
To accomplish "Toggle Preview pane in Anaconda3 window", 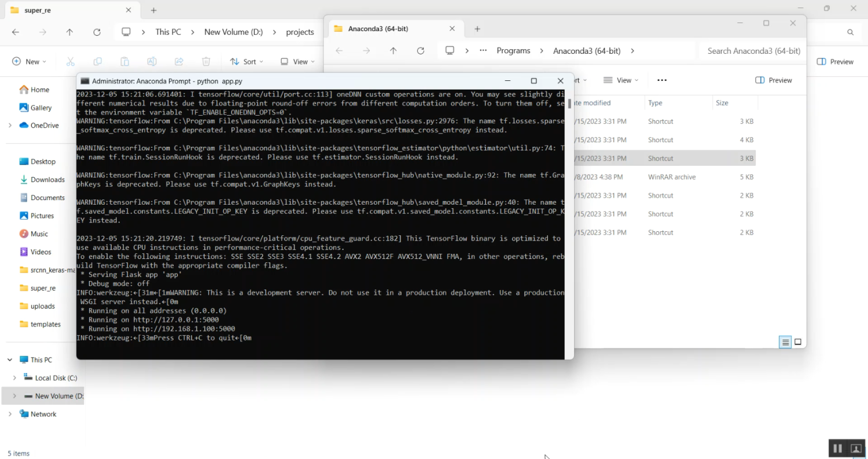I will tap(774, 80).
